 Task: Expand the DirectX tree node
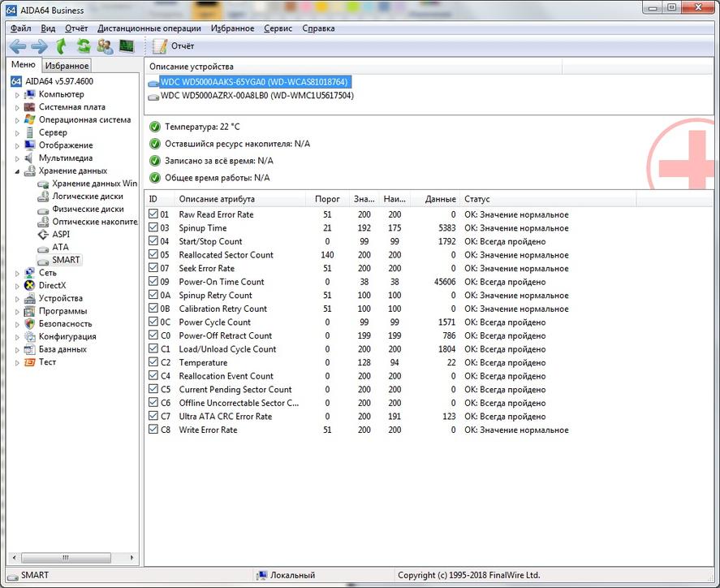tap(17, 286)
